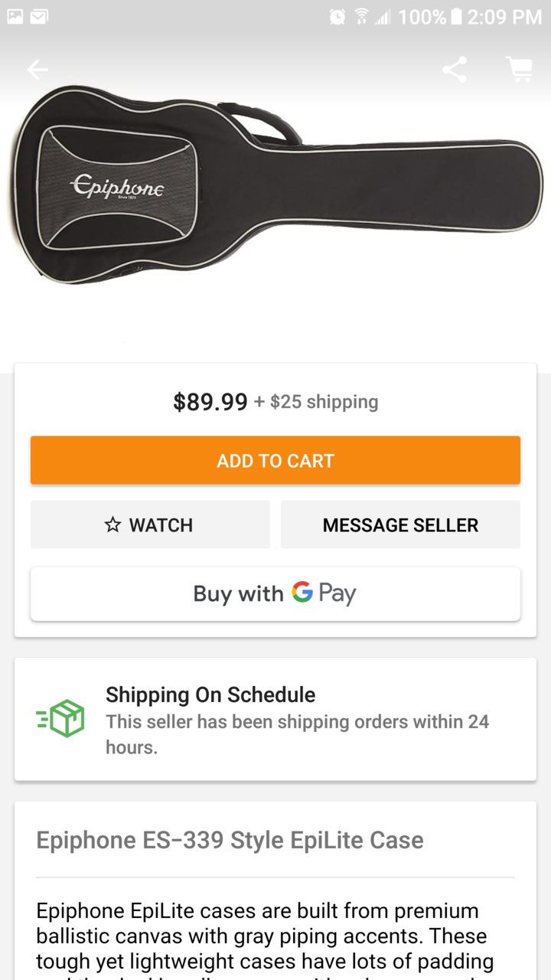551x980 pixels.
Task: Tap the Google G logo
Action: tap(302, 592)
